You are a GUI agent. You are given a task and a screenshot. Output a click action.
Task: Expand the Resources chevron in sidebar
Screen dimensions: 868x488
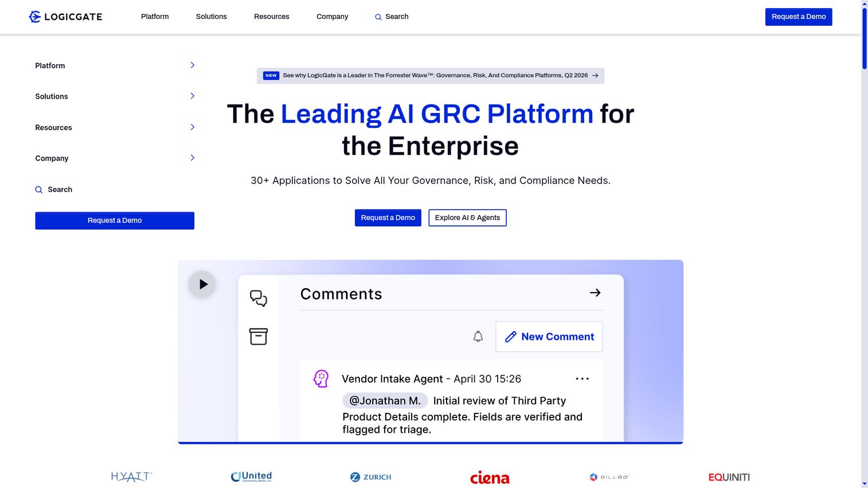(x=193, y=127)
